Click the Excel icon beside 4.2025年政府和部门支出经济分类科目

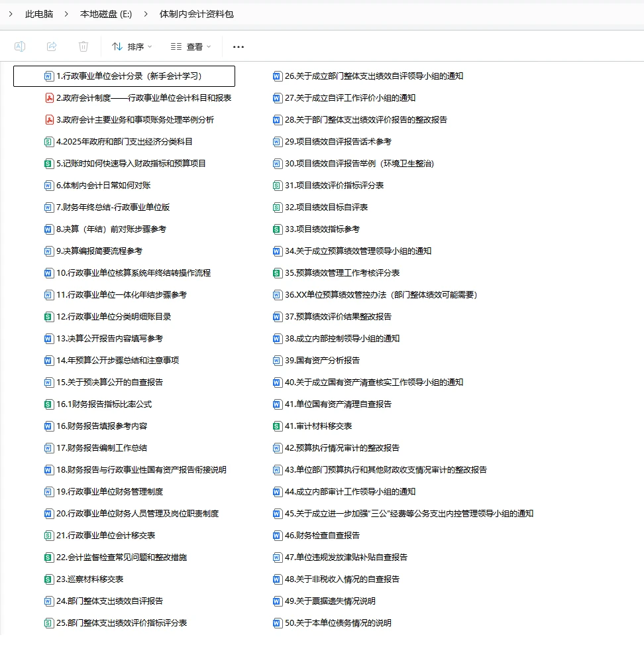[x=49, y=141]
